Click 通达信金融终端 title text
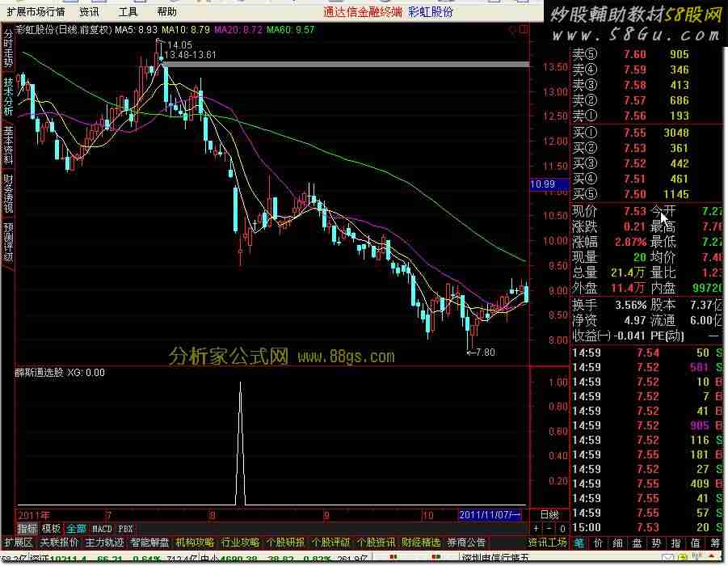The width and height of the screenshot is (728, 566). [363, 12]
